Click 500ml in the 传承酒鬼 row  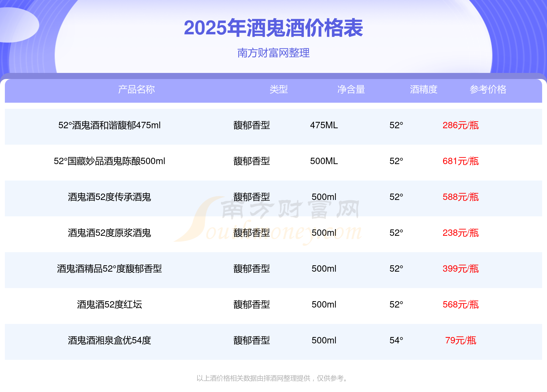click(x=324, y=197)
